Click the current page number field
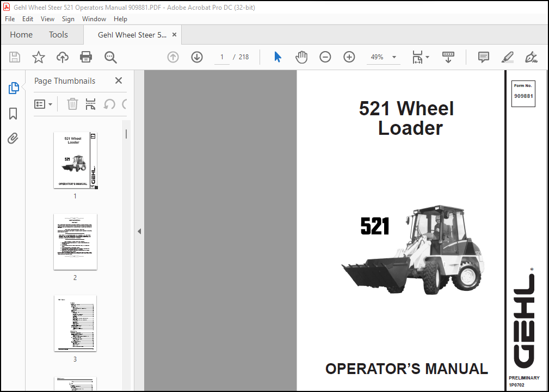Image resolution: width=549 pixels, height=392 pixels. [221, 57]
